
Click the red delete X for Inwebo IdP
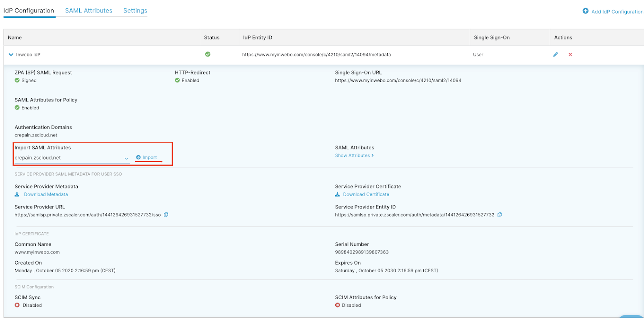[x=570, y=54]
